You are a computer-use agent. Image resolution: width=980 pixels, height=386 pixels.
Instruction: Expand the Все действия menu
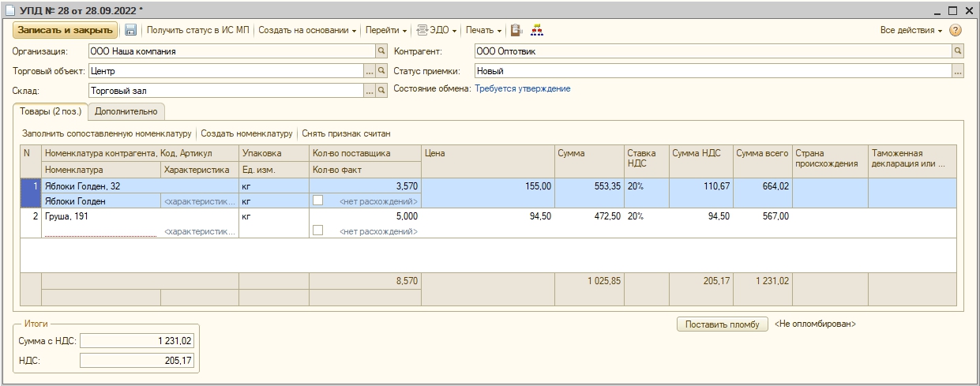[911, 30]
